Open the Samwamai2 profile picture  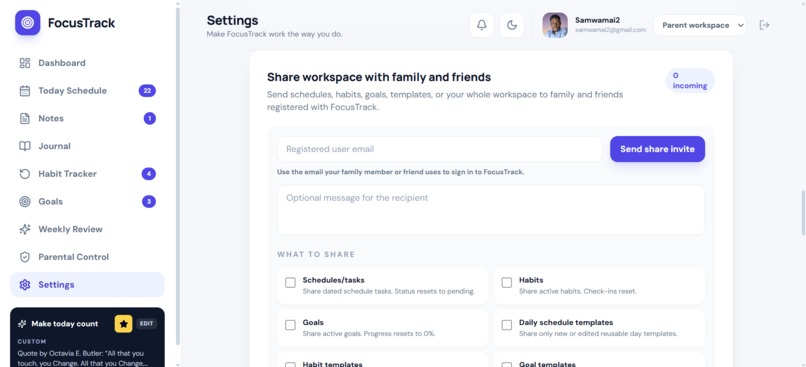[555, 25]
